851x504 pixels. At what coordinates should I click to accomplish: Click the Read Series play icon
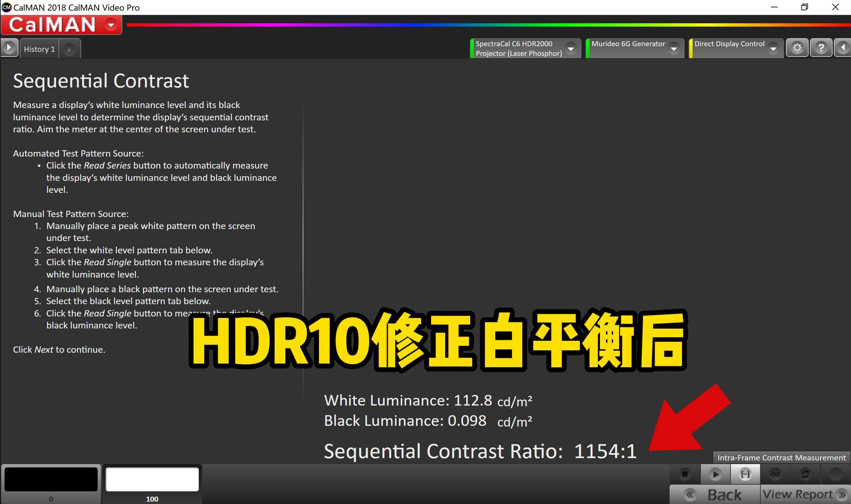tap(715, 474)
